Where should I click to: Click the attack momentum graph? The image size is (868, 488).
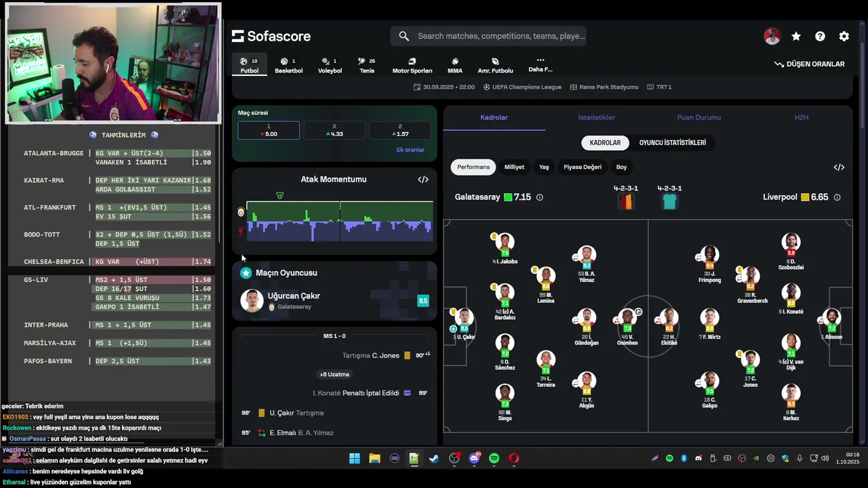[x=339, y=221]
